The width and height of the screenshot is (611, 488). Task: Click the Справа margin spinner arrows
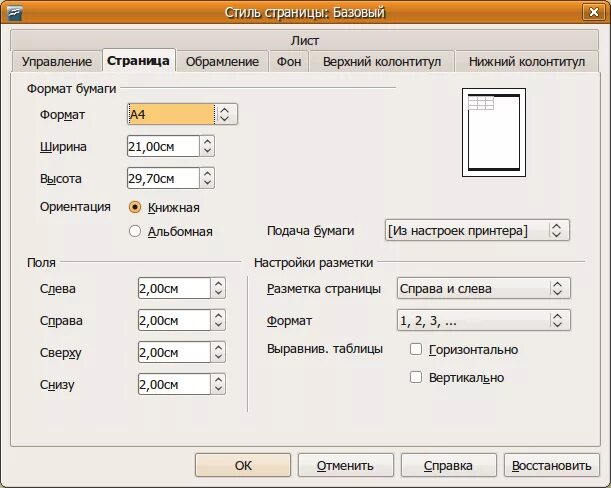pos(218,320)
